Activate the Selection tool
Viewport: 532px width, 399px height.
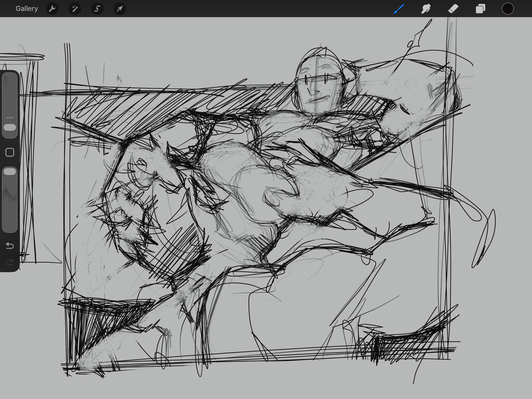(97, 9)
